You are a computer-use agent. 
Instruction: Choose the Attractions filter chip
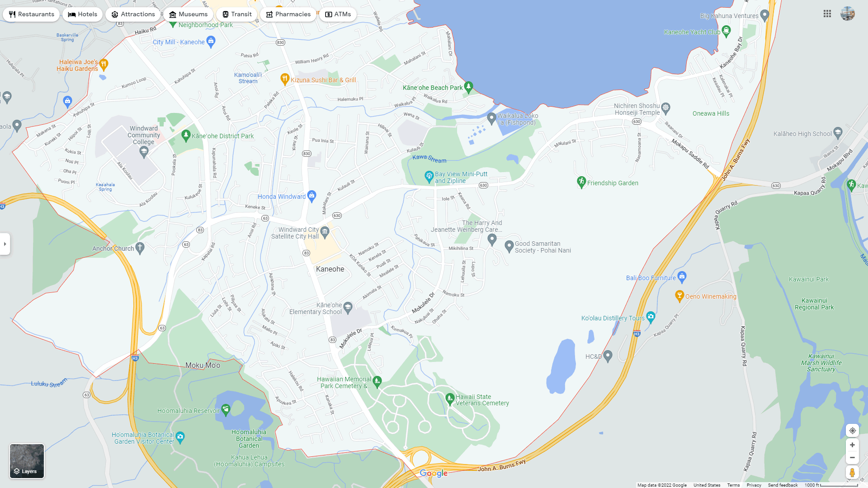point(133,14)
